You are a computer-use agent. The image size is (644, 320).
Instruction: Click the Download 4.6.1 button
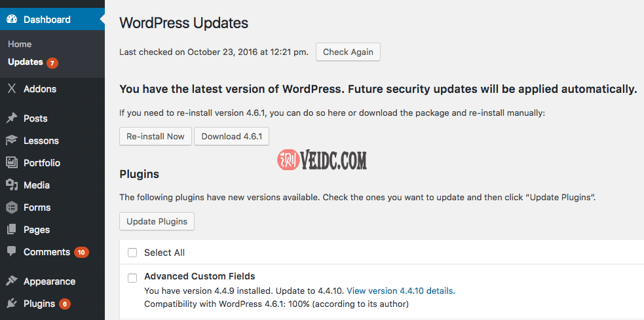pos(231,137)
